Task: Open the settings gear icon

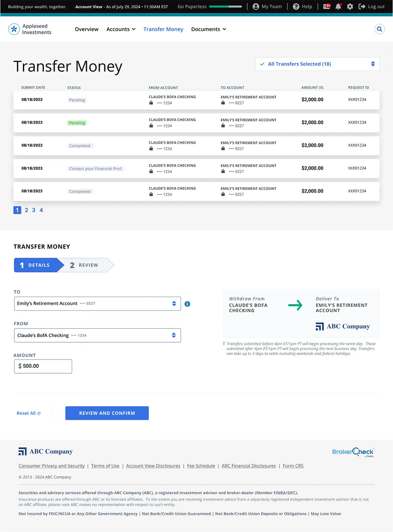Action: point(350,7)
